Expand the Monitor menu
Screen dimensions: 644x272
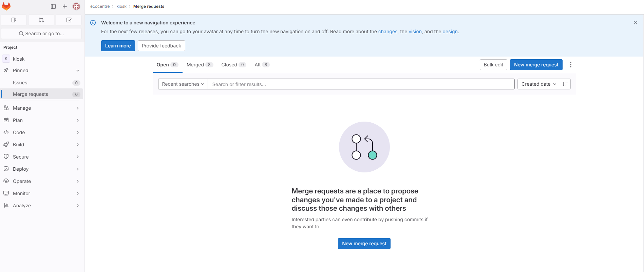(x=42, y=193)
